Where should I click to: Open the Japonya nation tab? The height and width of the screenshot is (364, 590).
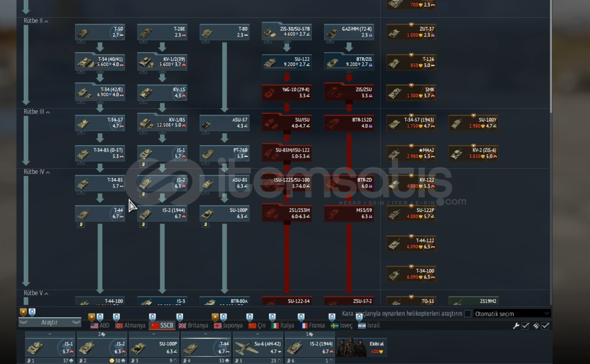[229, 325]
